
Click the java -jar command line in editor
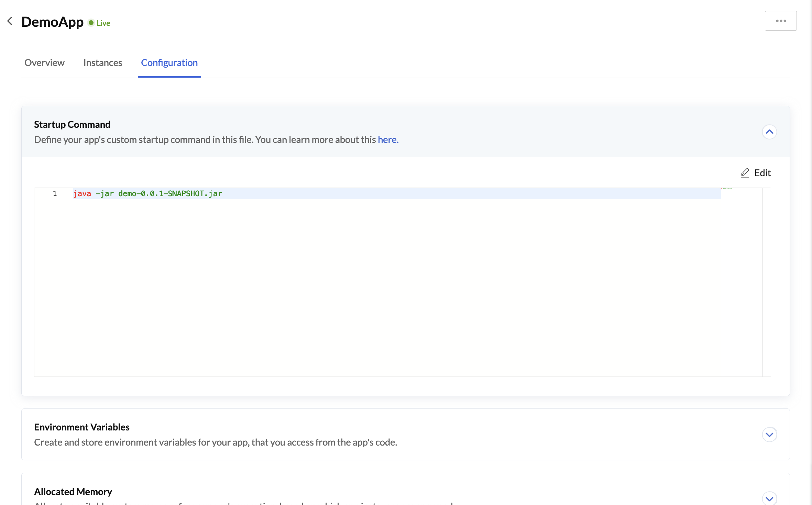pos(147,194)
